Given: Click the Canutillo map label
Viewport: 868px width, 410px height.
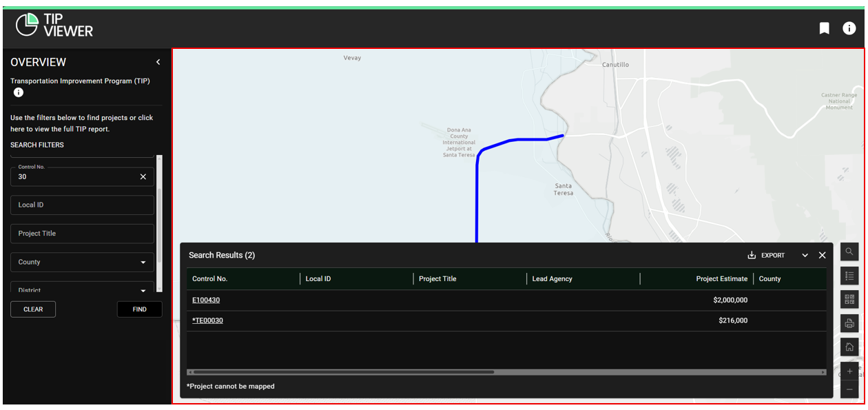Looking at the screenshot, I should (x=616, y=64).
